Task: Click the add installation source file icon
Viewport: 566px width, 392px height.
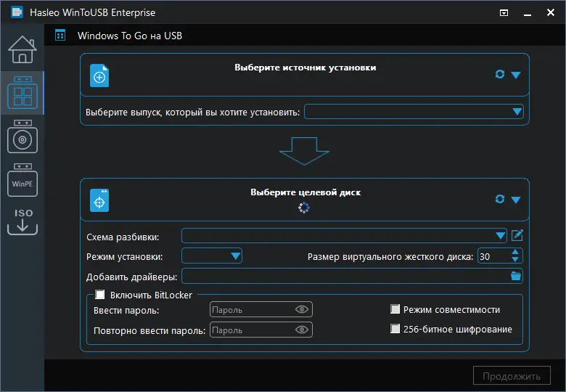Action: 99,75
